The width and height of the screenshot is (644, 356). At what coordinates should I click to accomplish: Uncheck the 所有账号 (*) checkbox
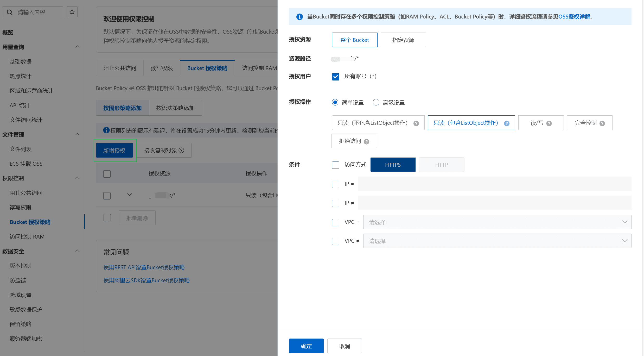pos(336,77)
